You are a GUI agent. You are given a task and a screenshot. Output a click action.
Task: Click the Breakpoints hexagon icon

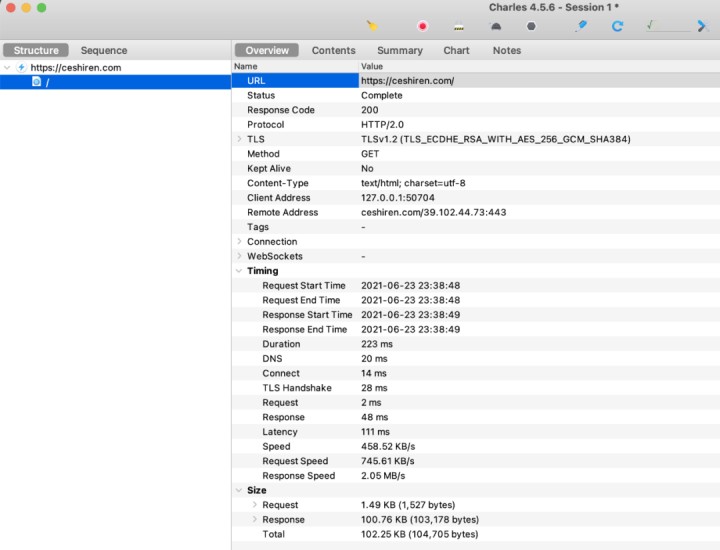point(531,26)
